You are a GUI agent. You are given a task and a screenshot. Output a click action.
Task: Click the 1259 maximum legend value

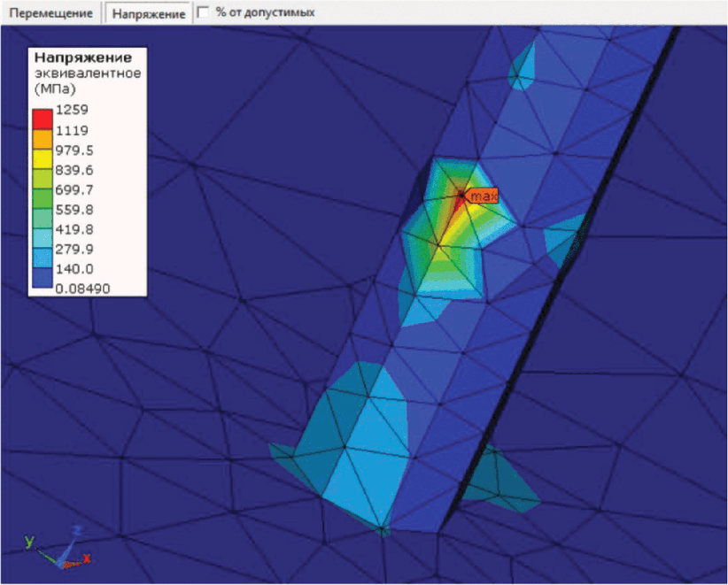(72, 110)
